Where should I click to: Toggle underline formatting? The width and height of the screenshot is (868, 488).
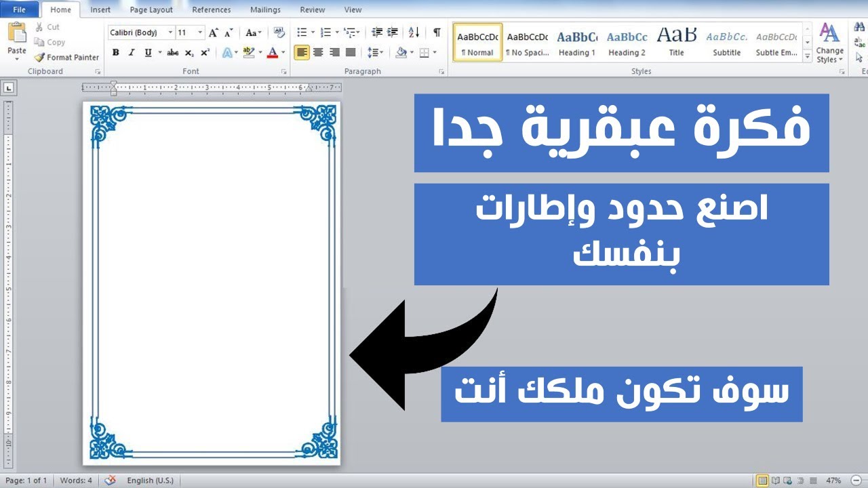click(x=148, y=52)
